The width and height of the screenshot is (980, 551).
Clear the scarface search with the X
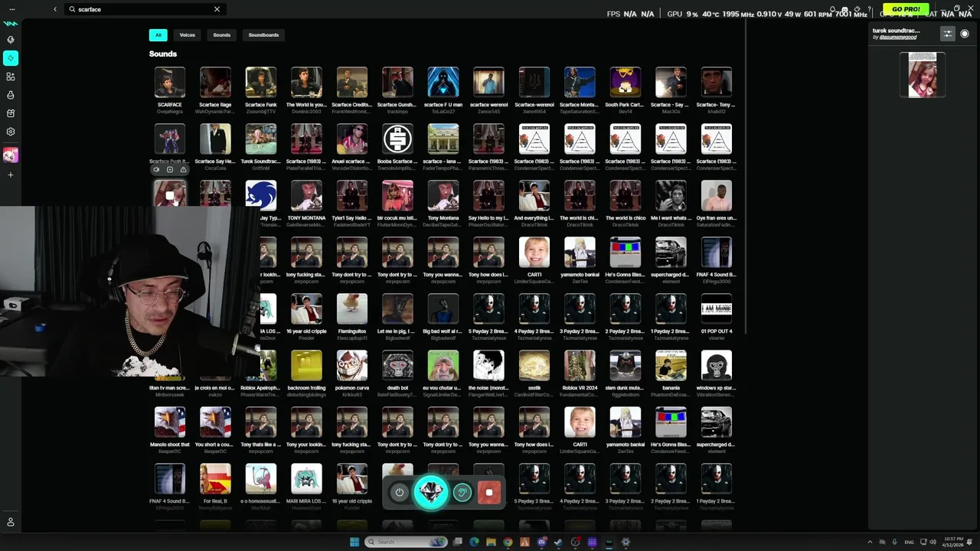pyautogui.click(x=217, y=9)
